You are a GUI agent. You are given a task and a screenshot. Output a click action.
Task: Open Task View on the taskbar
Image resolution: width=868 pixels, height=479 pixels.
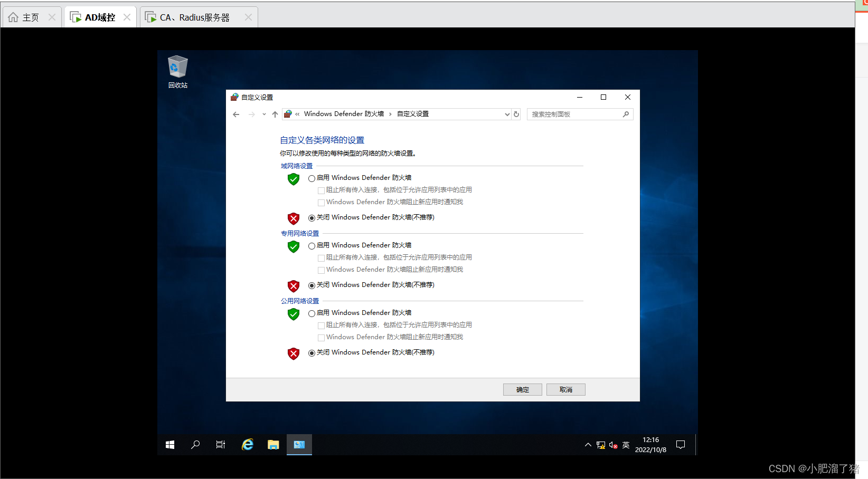221,445
